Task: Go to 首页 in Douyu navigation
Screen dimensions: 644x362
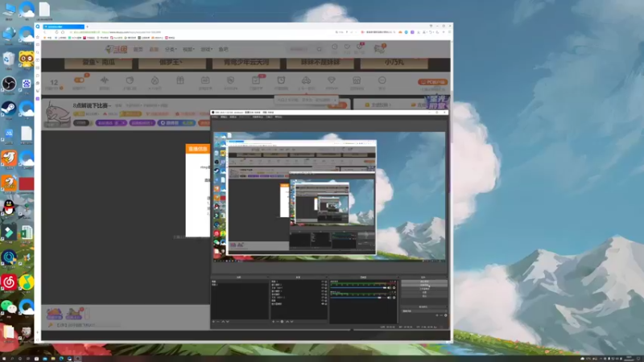Action: [138, 49]
